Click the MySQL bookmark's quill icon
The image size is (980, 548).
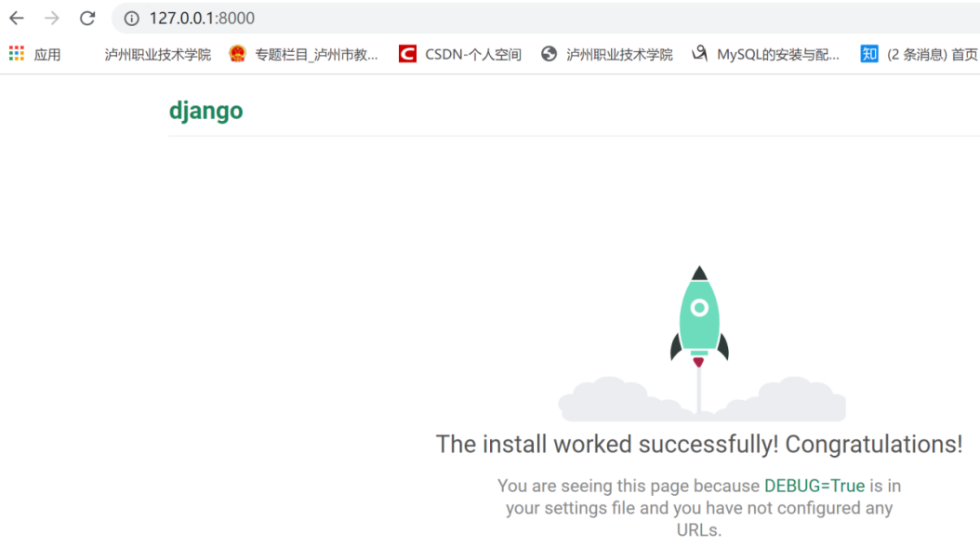698,53
